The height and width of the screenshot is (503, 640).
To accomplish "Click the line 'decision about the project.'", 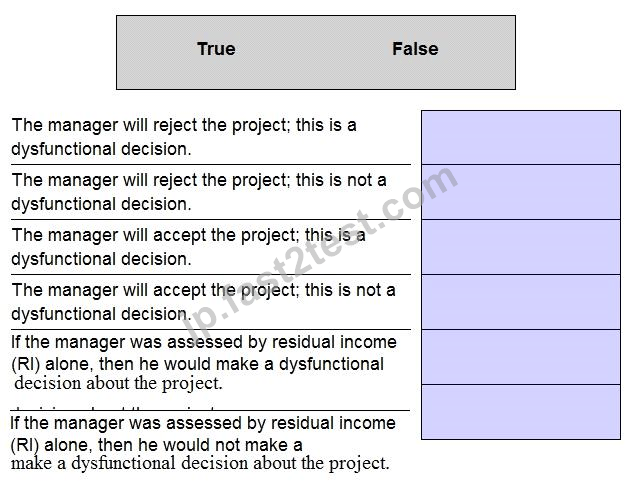I will point(118,383).
